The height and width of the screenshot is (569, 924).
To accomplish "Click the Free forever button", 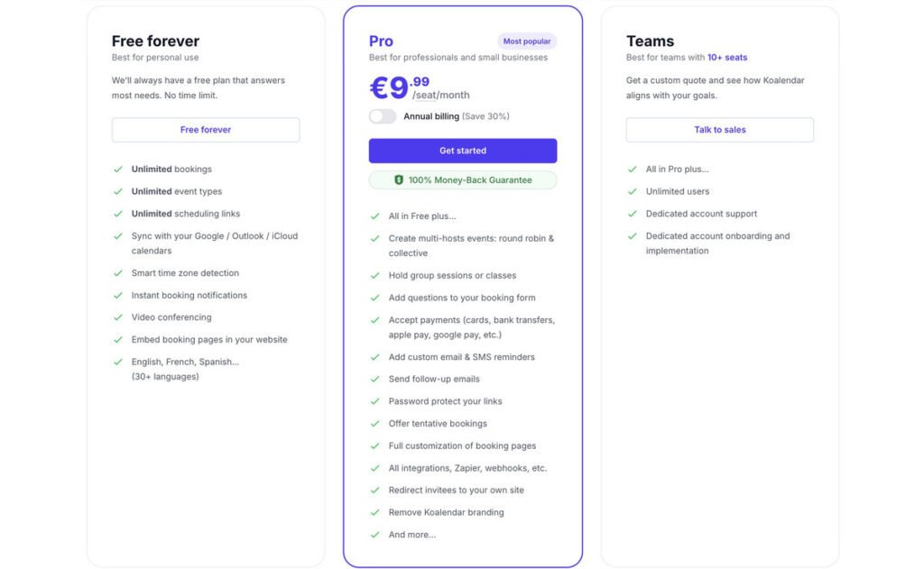I will (206, 130).
